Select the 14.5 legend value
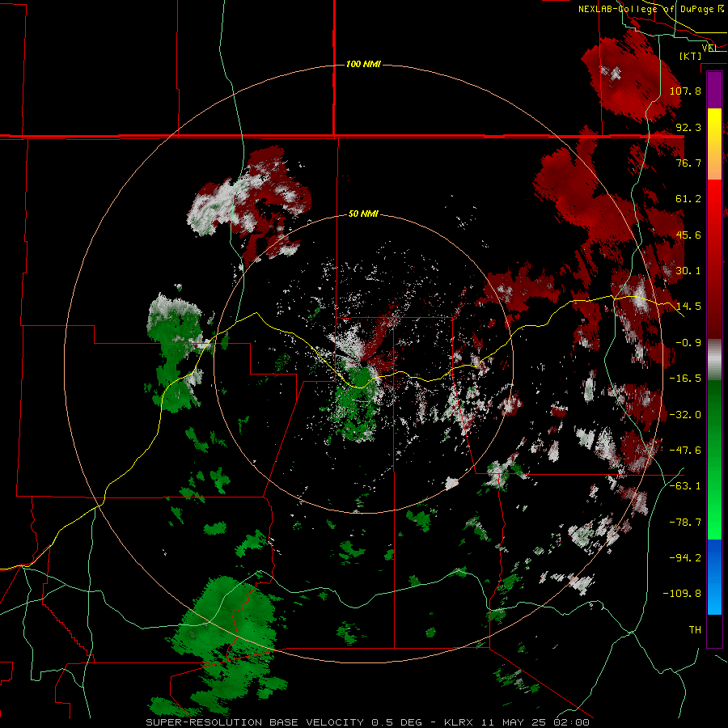The width and height of the screenshot is (728, 728). click(688, 307)
